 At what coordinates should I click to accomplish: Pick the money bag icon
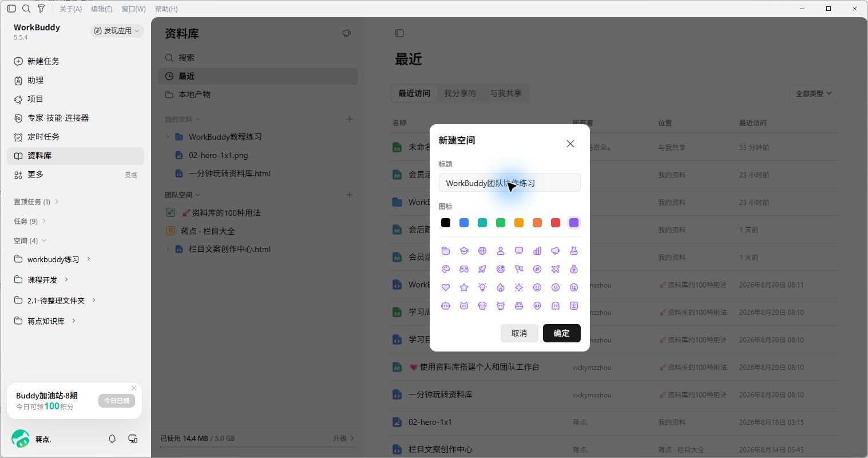[x=574, y=269]
